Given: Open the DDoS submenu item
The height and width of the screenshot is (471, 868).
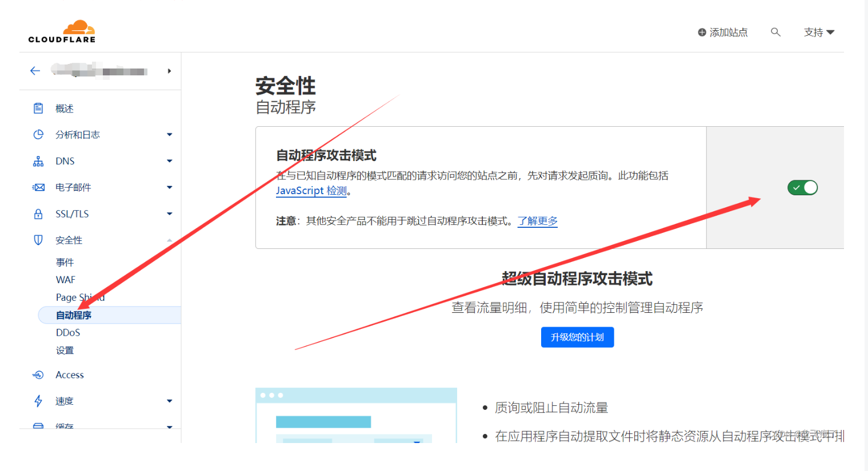Looking at the screenshot, I should point(68,333).
